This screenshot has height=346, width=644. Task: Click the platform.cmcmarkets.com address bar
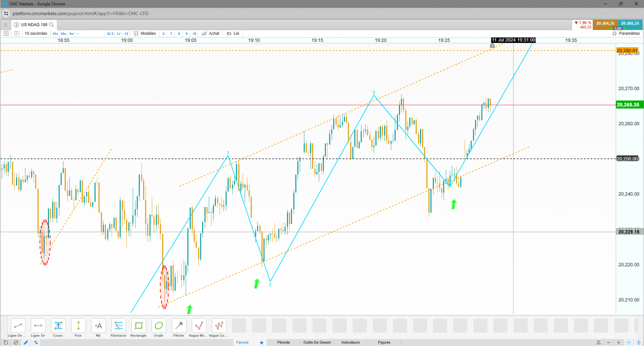(80, 14)
